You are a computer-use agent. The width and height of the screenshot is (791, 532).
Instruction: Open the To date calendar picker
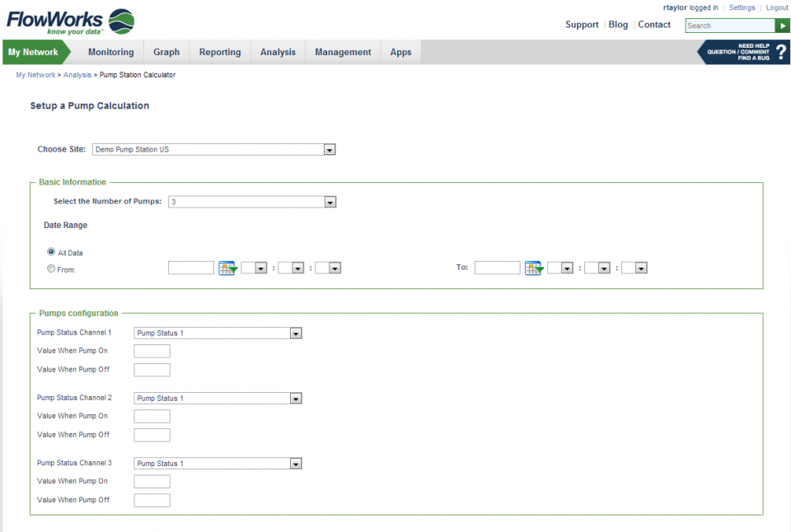tap(534, 268)
